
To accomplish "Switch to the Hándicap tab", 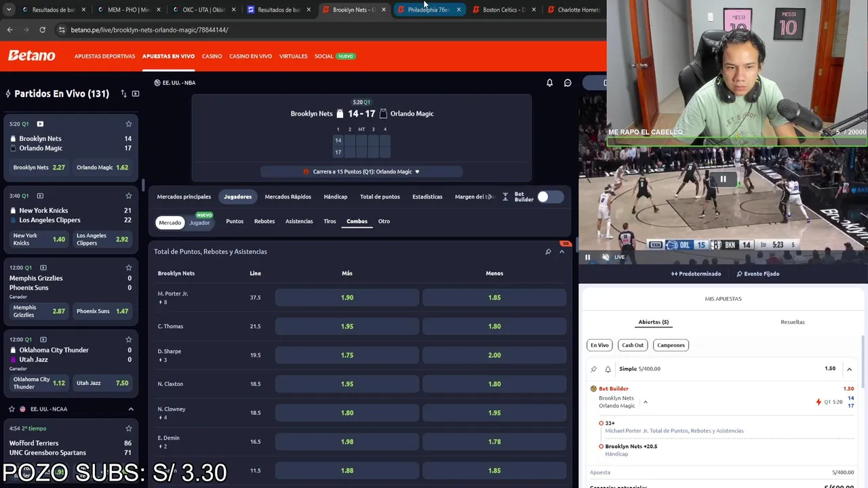I will [336, 197].
